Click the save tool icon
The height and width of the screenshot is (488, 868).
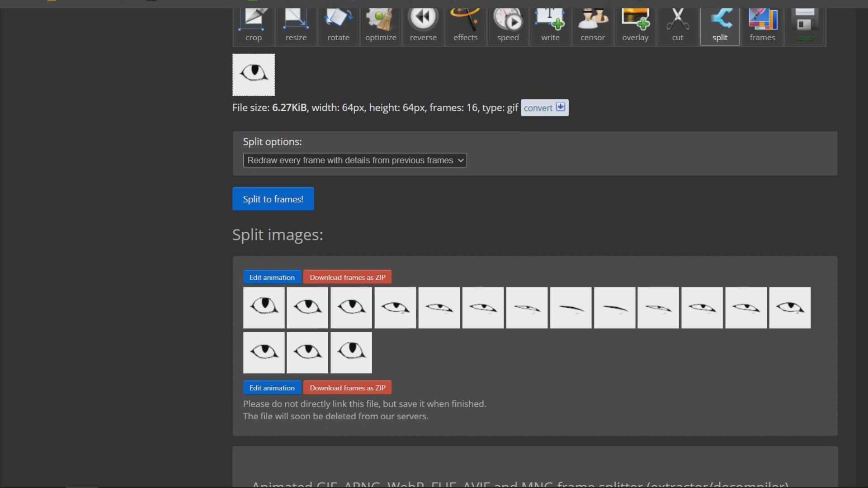pos(805,26)
